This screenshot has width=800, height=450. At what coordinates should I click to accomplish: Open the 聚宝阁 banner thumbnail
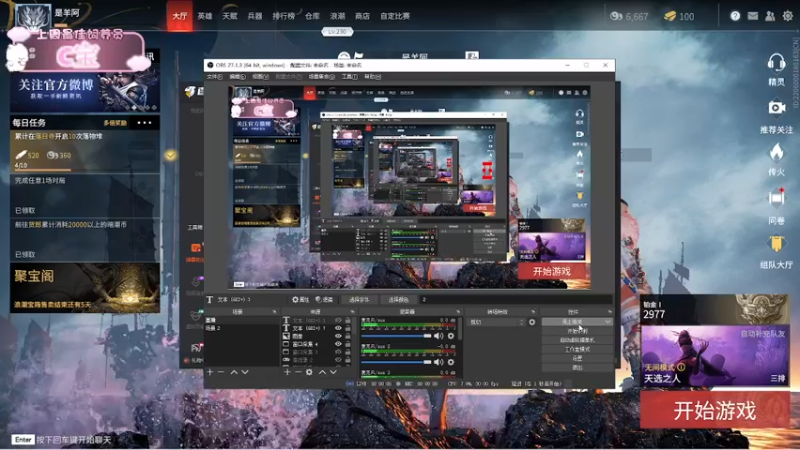(85, 287)
